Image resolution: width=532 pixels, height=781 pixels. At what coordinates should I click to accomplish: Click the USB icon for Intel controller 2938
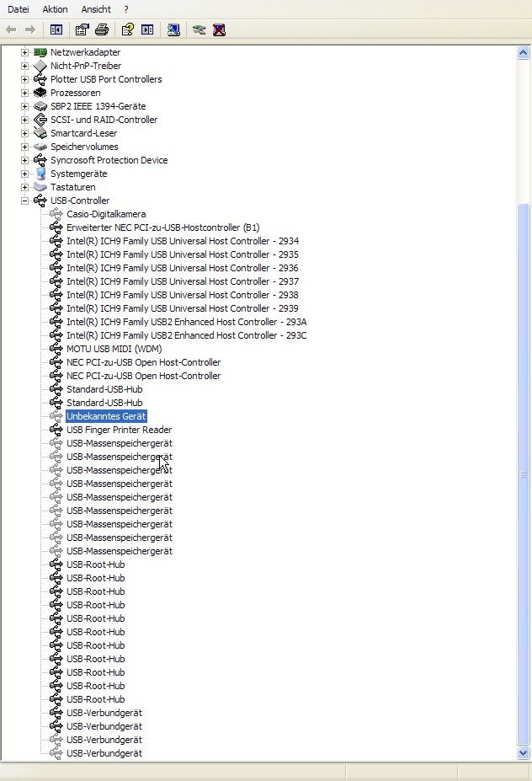pos(56,295)
